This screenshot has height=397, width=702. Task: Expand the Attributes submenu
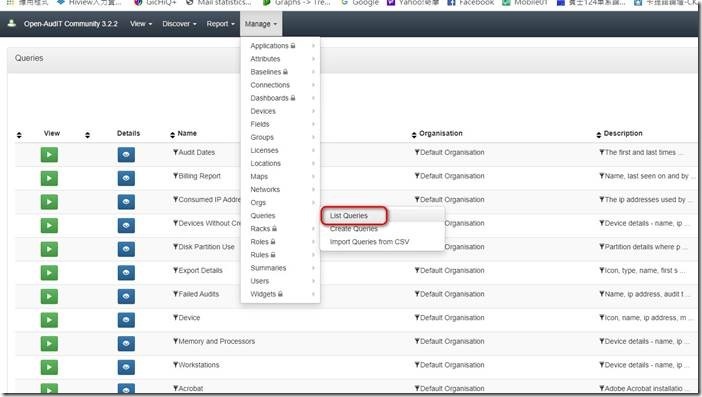coord(280,59)
